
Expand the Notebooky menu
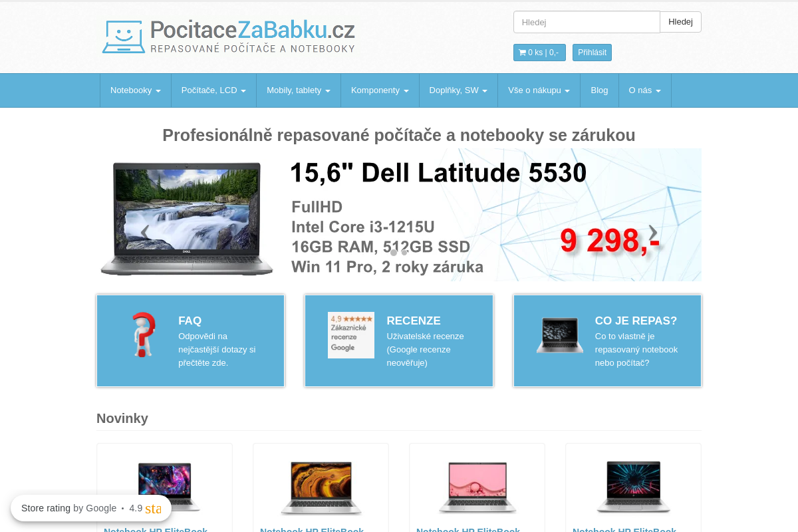[136, 90]
